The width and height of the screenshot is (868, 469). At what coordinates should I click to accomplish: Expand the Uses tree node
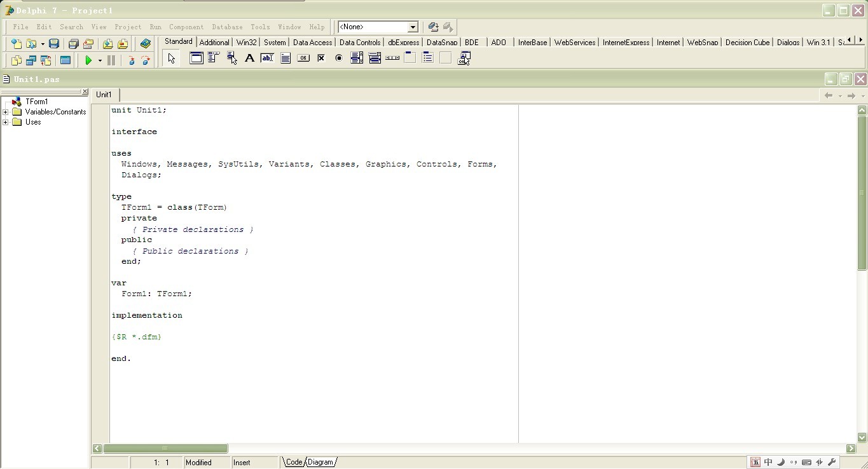tap(6, 122)
